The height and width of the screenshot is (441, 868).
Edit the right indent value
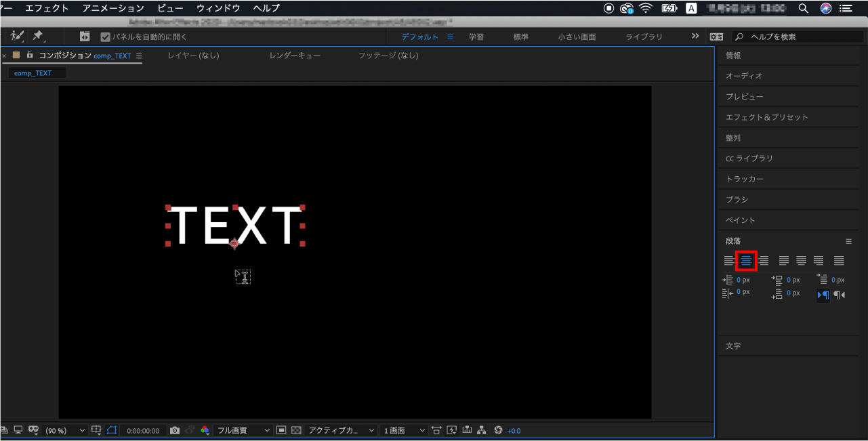point(743,292)
